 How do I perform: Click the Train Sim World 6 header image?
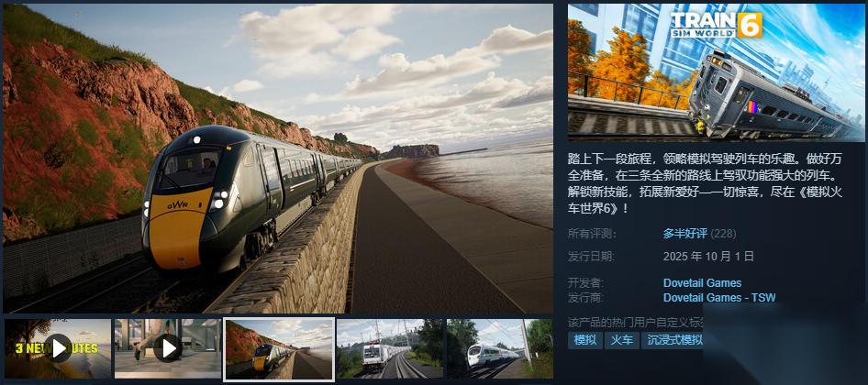pos(716,72)
